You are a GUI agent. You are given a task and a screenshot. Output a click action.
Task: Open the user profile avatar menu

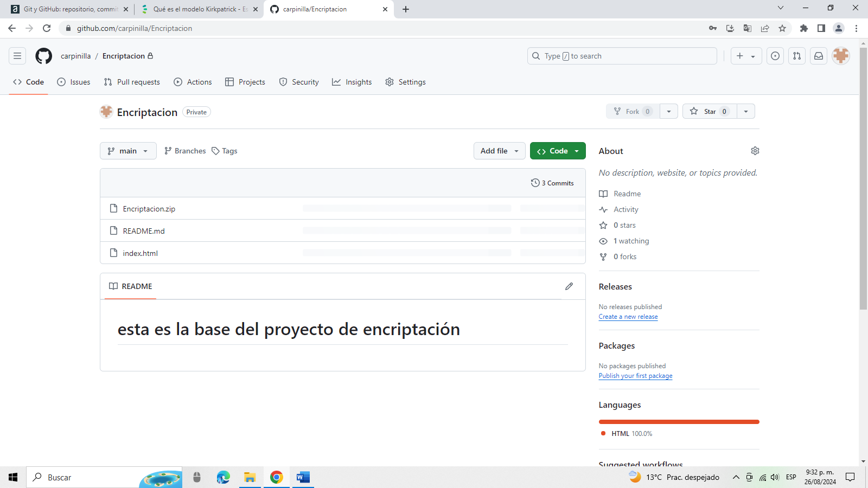pyautogui.click(x=841, y=56)
